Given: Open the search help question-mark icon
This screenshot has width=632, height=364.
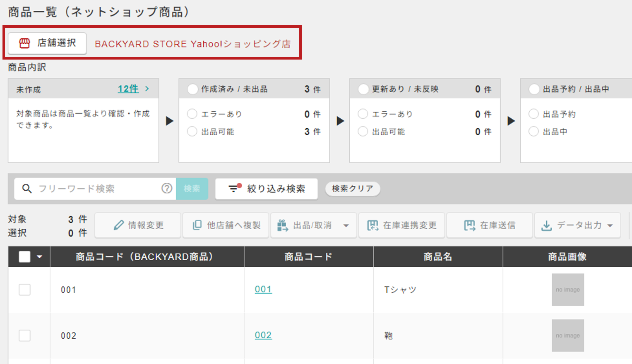Looking at the screenshot, I should coord(167,189).
